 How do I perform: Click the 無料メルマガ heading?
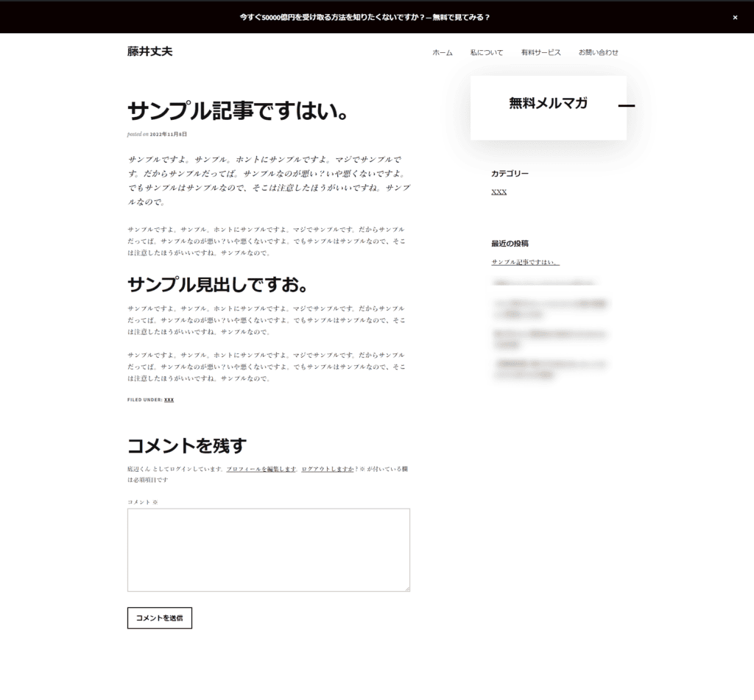click(x=548, y=103)
